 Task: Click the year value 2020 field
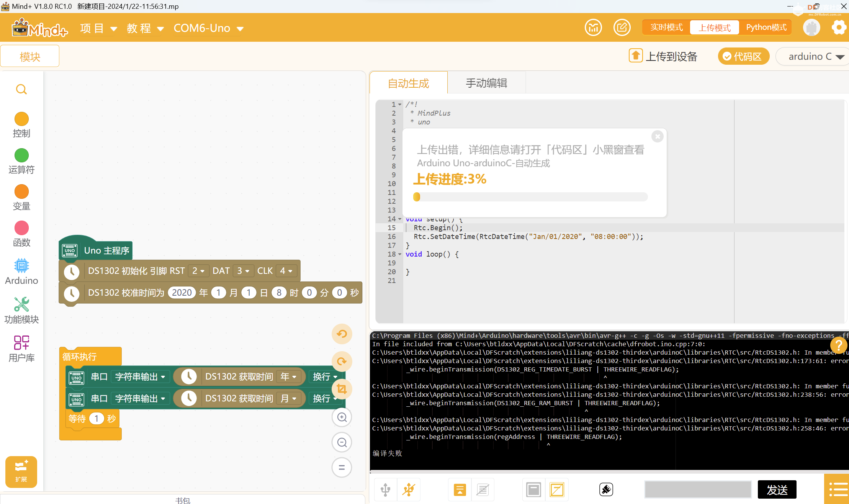(182, 293)
